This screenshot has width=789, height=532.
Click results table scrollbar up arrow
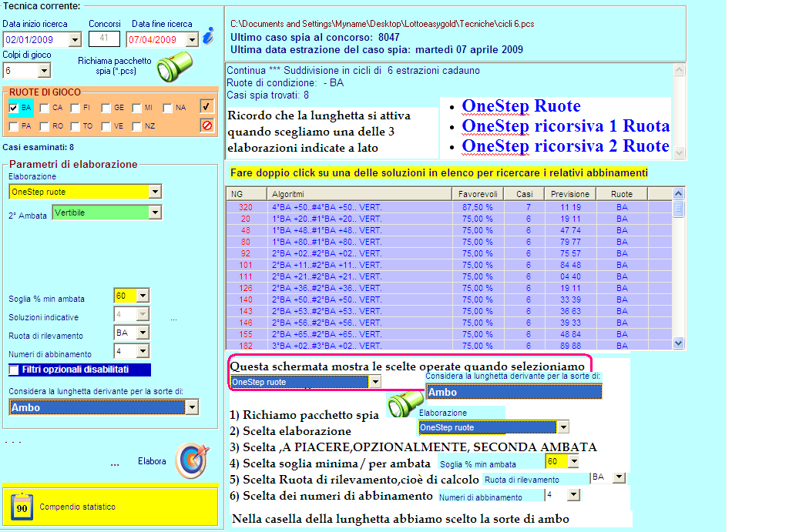click(x=678, y=193)
